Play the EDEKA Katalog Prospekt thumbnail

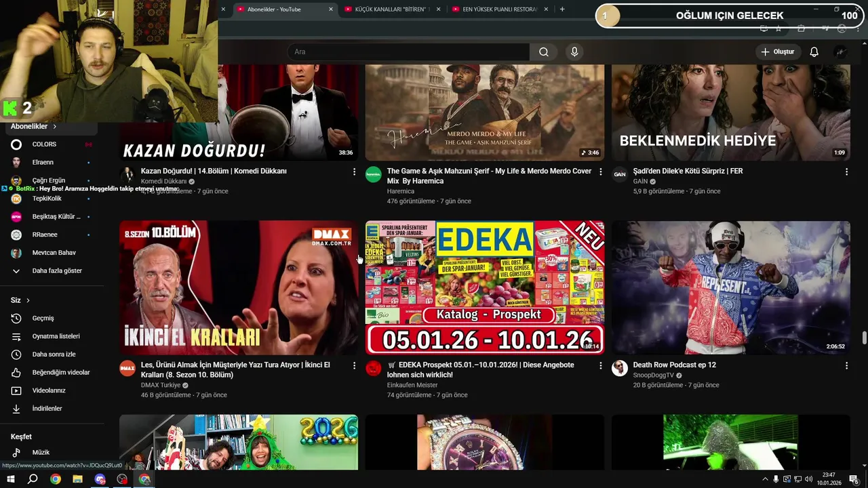485,287
